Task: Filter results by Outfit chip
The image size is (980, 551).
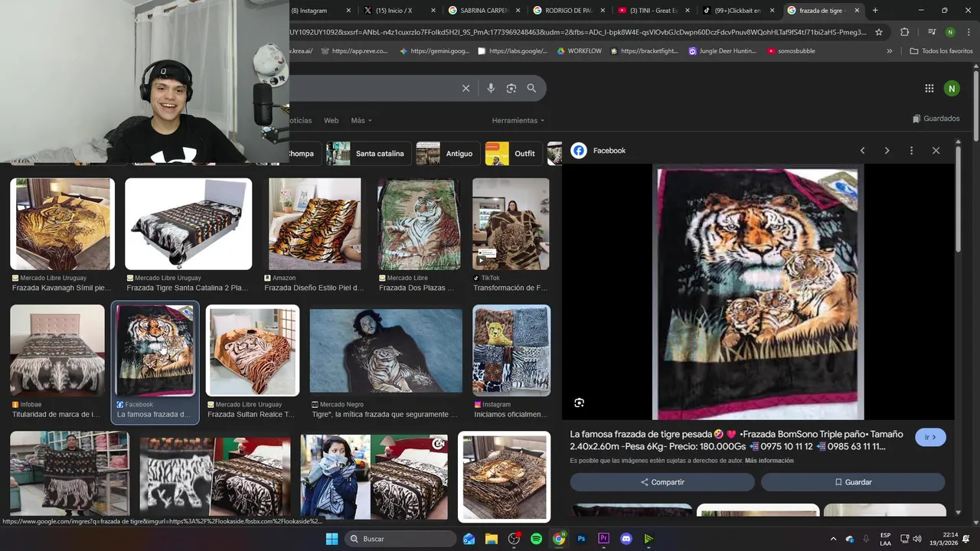Action: 514,153
